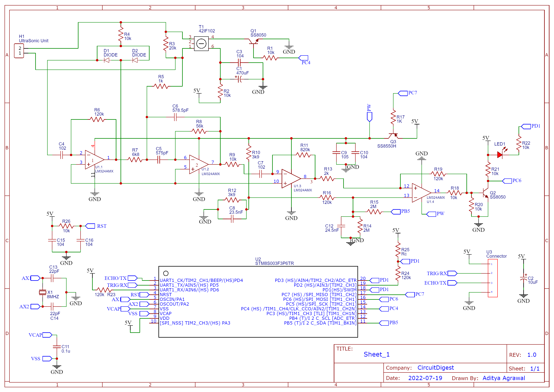Viewport: 554px width, 392px height.
Task: Select the R25 Rc resistor label
Action: [405, 252]
